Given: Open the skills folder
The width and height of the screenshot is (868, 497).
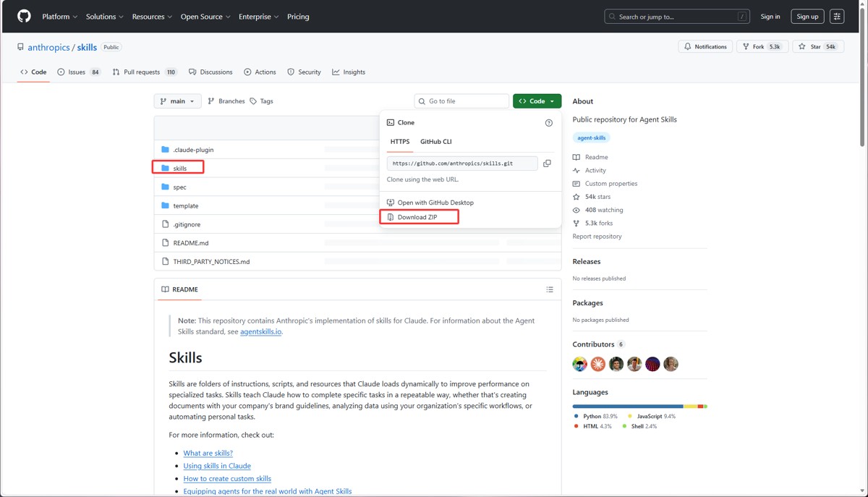Looking at the screenshot, I should pos(179,168).
